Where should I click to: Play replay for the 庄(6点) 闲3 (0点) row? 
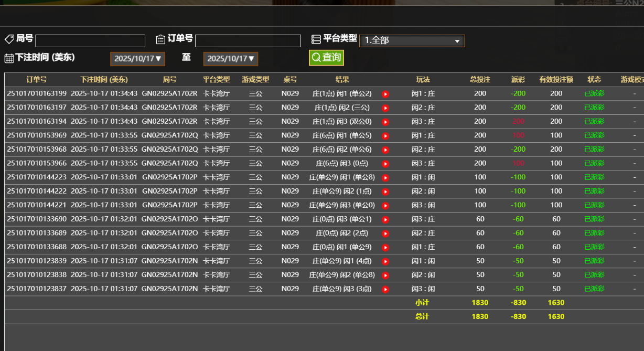pos(385,163)
